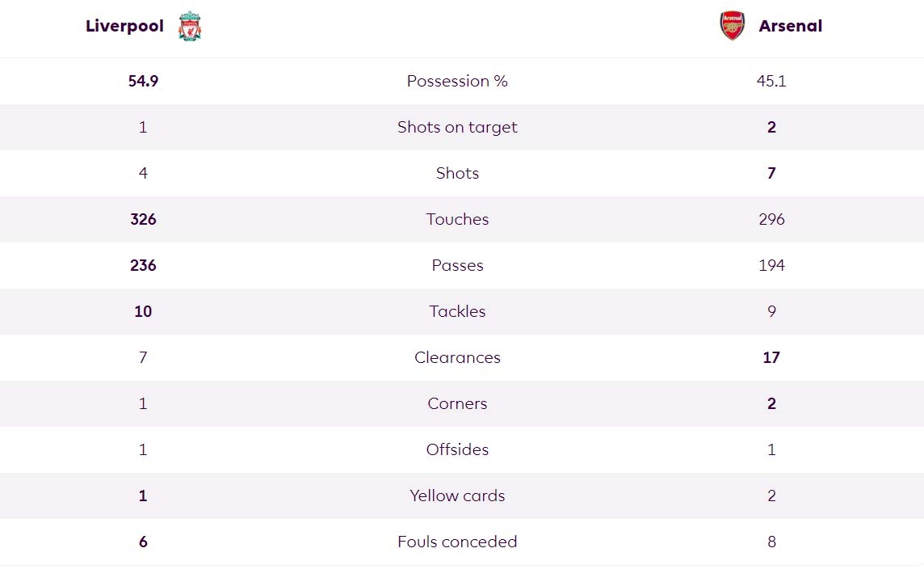Screen dimensions: 924x582
Task: Select the Possession % stat label
Action: 457,81
